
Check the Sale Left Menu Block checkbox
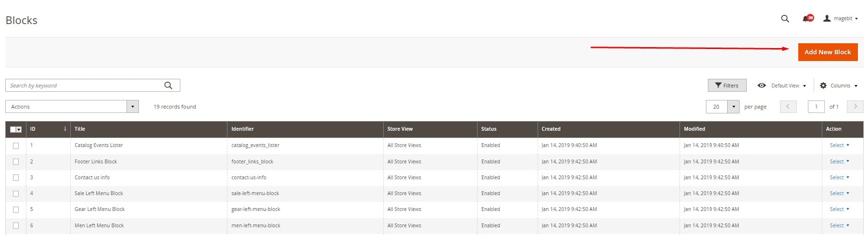[x=16, y=194]
